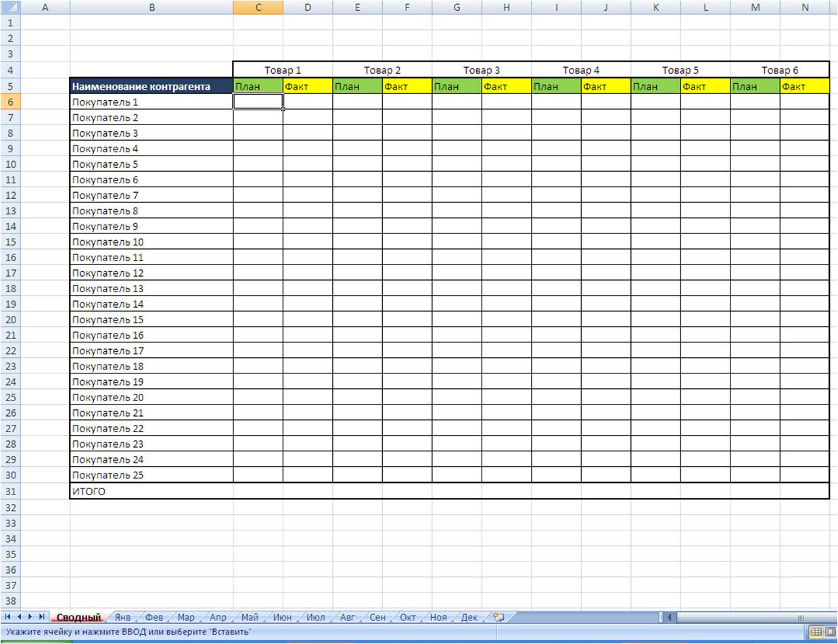Image resolution: width=838 pixels, height=644 pixels.
Task: Select row 6 header
Action: click(x=10, y=102)
